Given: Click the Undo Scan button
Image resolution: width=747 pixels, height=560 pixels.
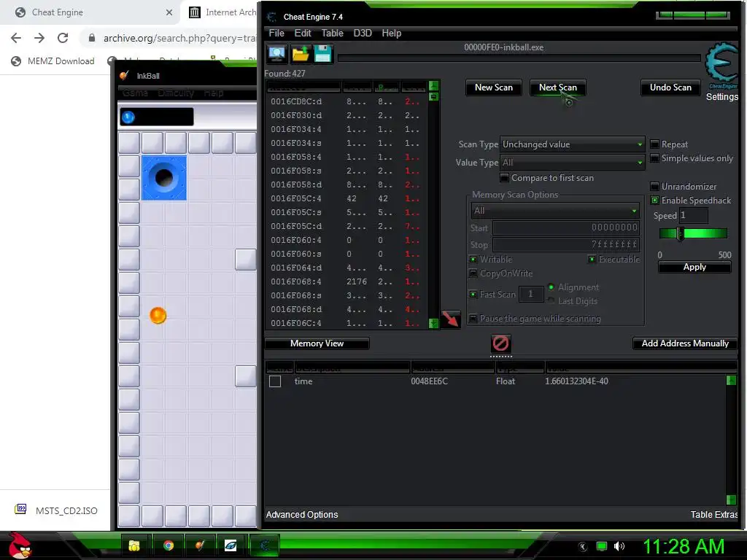Looking at the screenshot, I should (x=670, y=87).
